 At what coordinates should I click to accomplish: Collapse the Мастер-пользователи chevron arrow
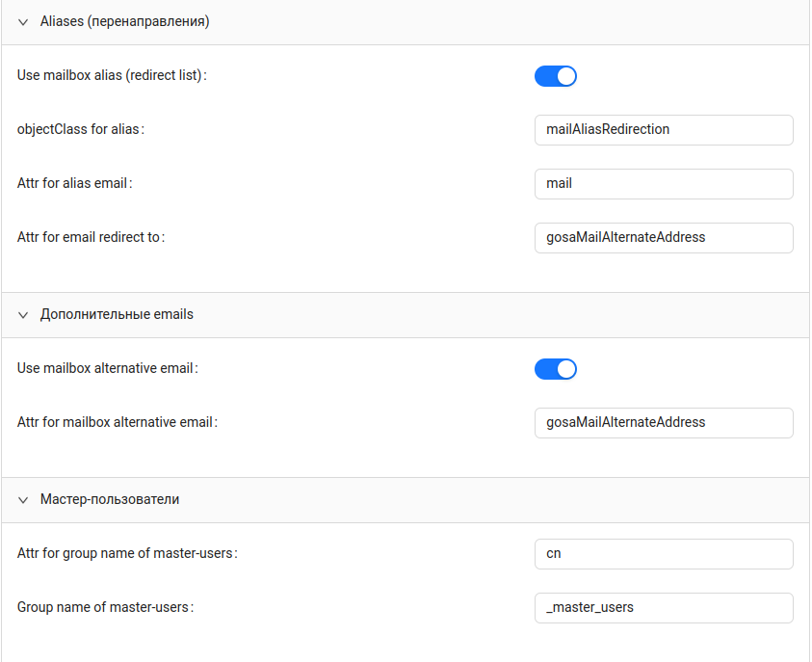[x=23, y=500]
